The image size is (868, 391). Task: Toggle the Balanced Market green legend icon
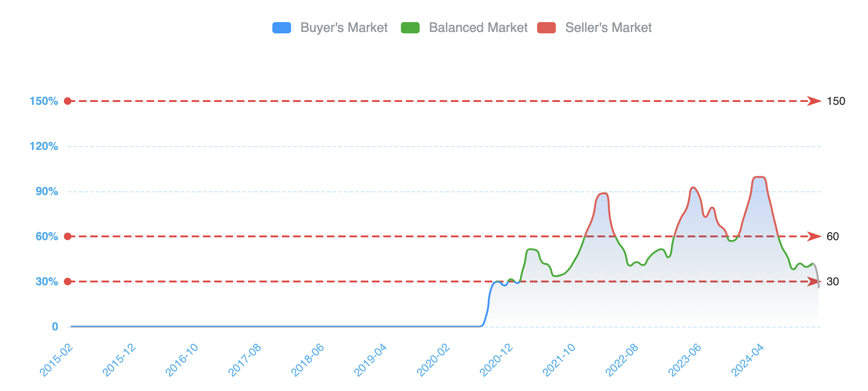[410, 28]
